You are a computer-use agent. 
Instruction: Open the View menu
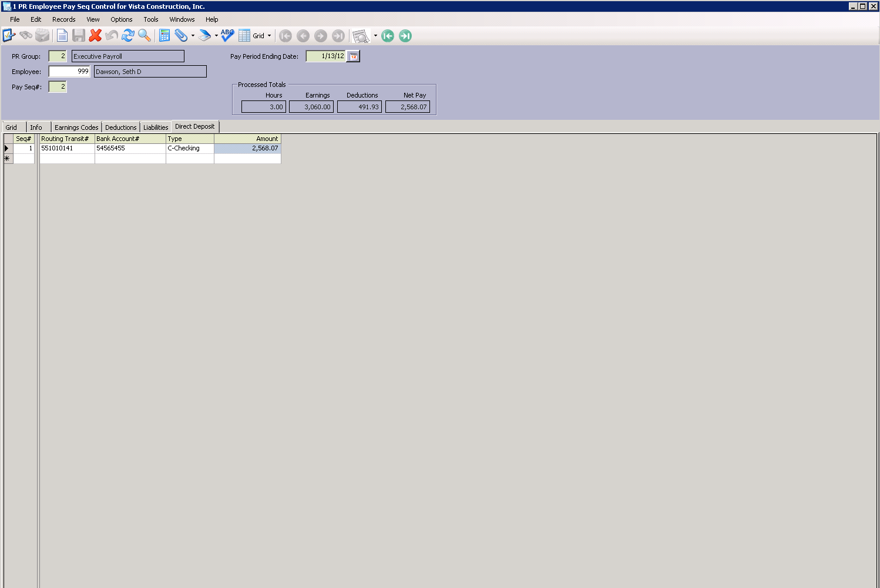click(x=93, y=19)
